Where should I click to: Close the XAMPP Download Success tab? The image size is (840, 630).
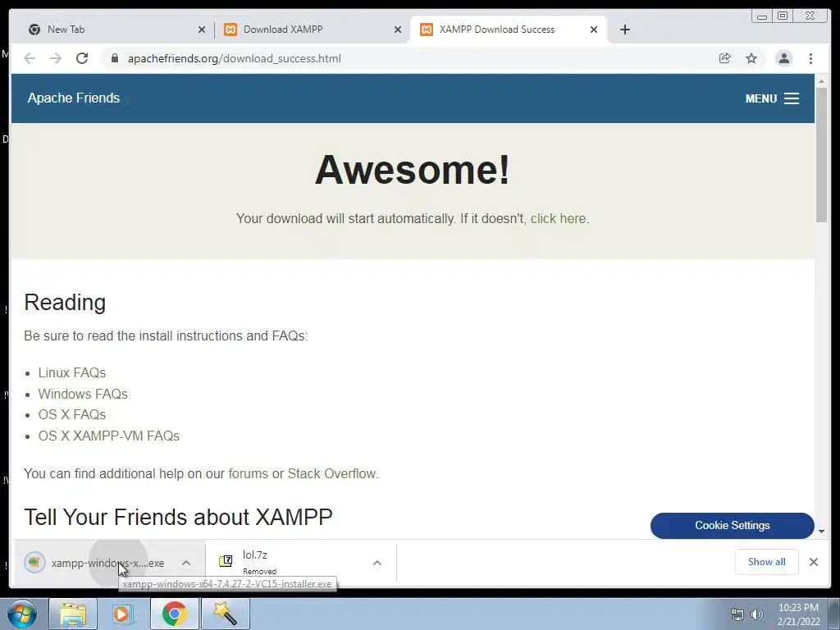[594, 30]
